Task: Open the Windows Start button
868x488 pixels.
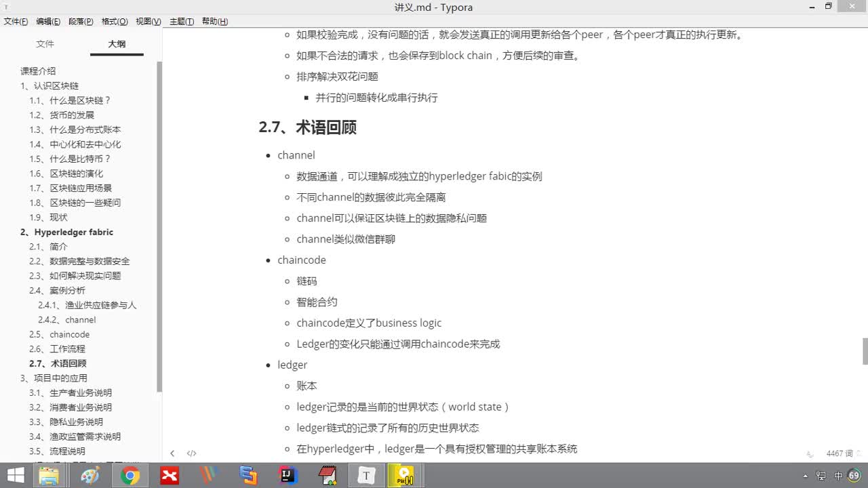Action: click(15, 476)
